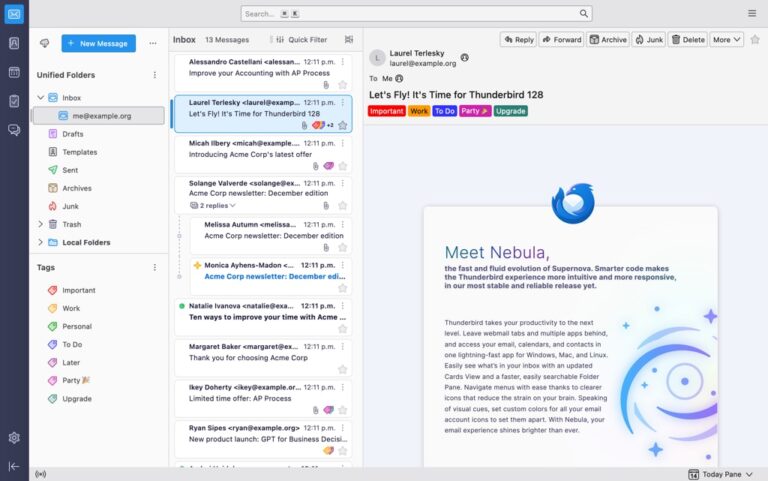
Task: Star the Natalie Ivanova message
Action: (x=342, y=329)
